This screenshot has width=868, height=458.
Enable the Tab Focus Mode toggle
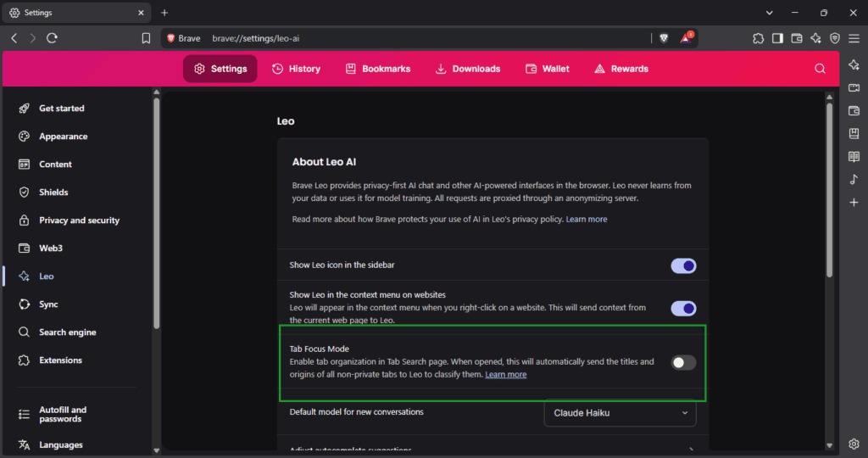683,363
